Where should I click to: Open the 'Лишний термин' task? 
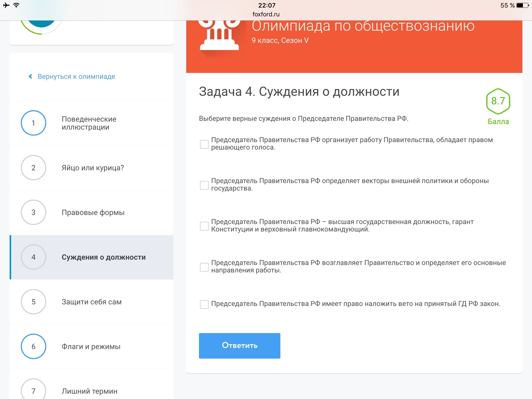(89, 391)
